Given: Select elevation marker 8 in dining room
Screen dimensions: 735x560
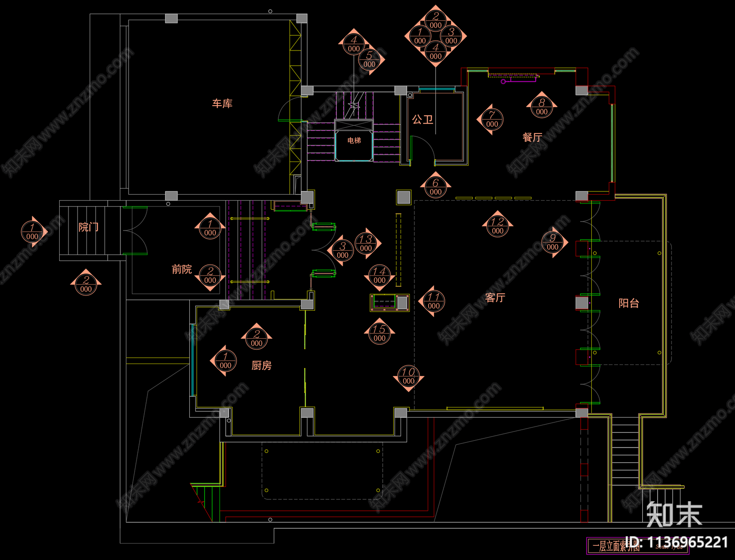Looking at the screenshot, I should [542, 106].
